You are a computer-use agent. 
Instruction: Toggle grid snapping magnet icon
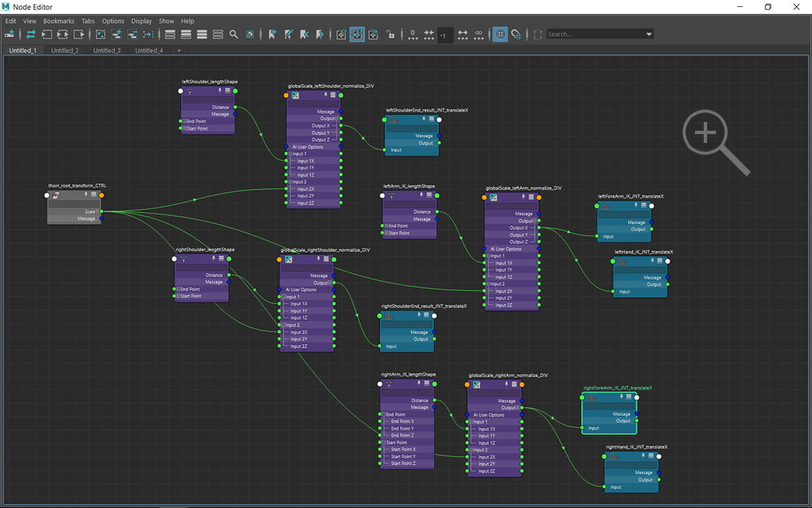click(517, 34)
